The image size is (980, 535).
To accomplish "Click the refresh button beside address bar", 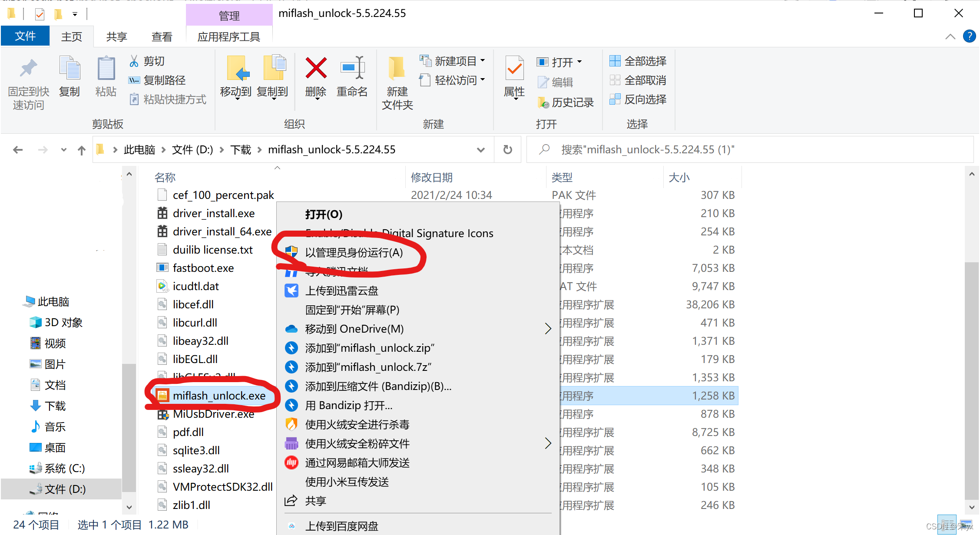I will pos(507,150).
